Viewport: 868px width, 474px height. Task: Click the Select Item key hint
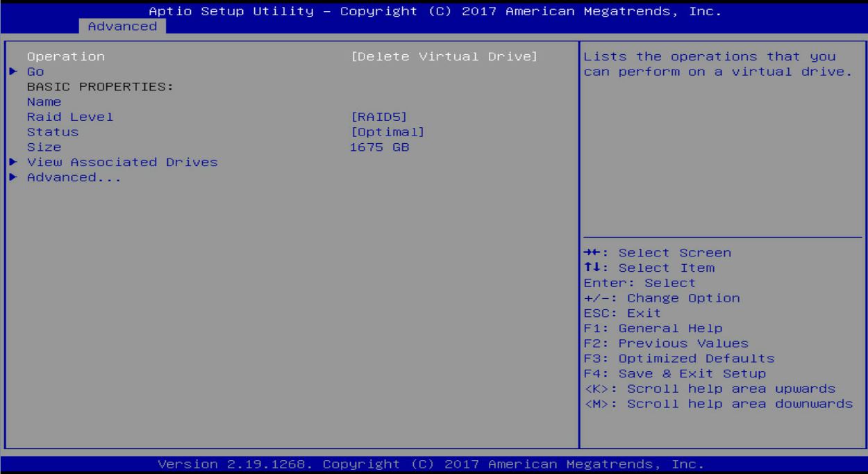[x=649, y=268]
